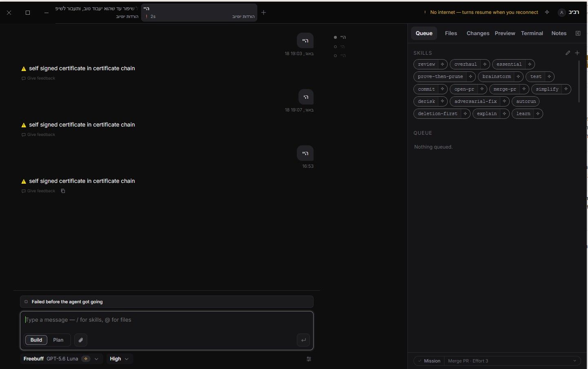Click the sparkle icon on the explain skill
The image size is (588, 369).
504,113
